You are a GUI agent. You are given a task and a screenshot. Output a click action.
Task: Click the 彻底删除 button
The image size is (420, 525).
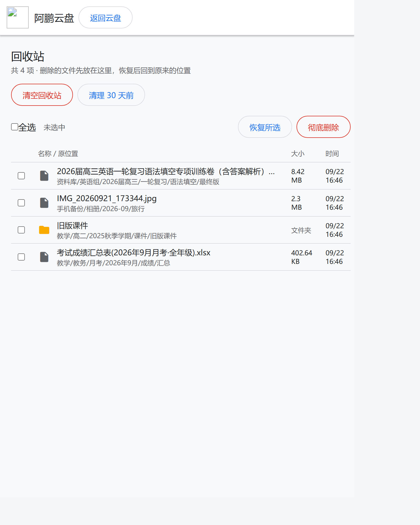coord(324,127)
